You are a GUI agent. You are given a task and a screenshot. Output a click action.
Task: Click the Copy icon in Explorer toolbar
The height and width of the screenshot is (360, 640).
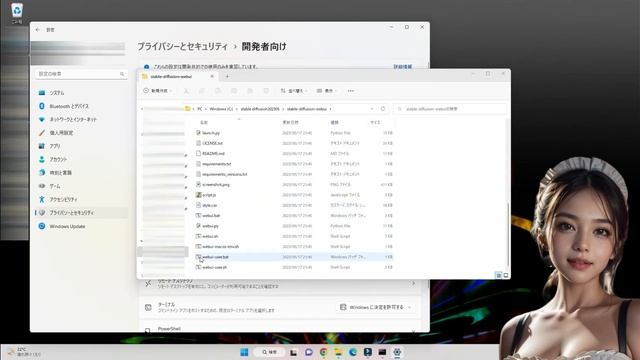[202, 91]
